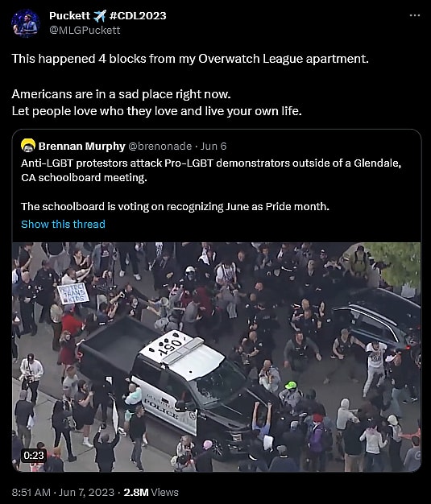The image size is (431, 504).
Task: Click the tweet text about Overwatch League apartment
Action: click(190, 59)
